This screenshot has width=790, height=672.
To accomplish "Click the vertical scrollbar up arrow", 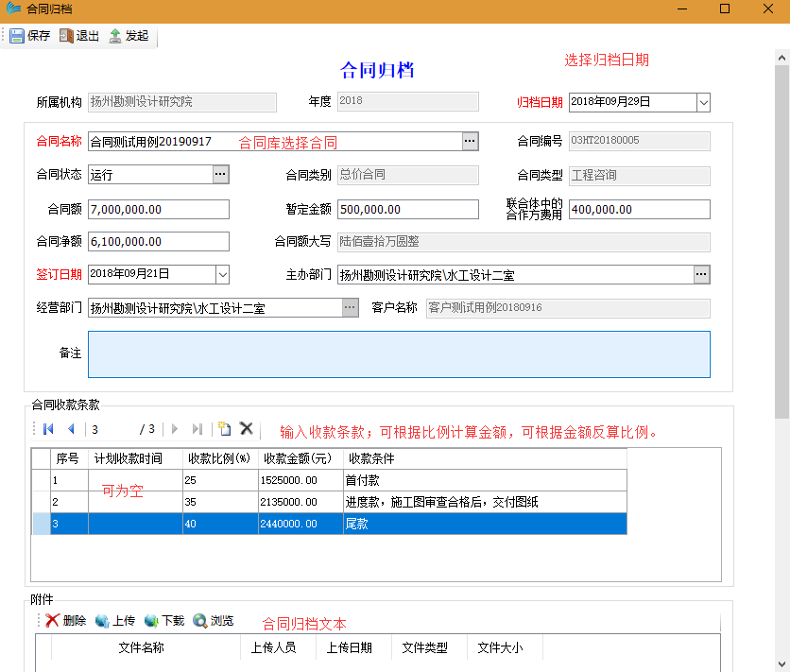I will (781, 58).
